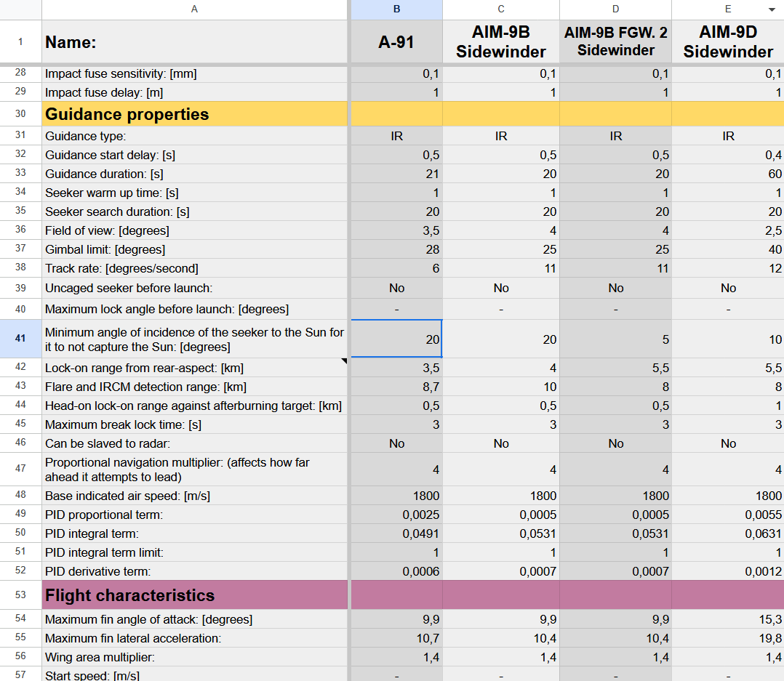Screen dimensions: 784x681
Task: Click 'Wing area multiplier:' cell
Action: click(x=194, y=657)
